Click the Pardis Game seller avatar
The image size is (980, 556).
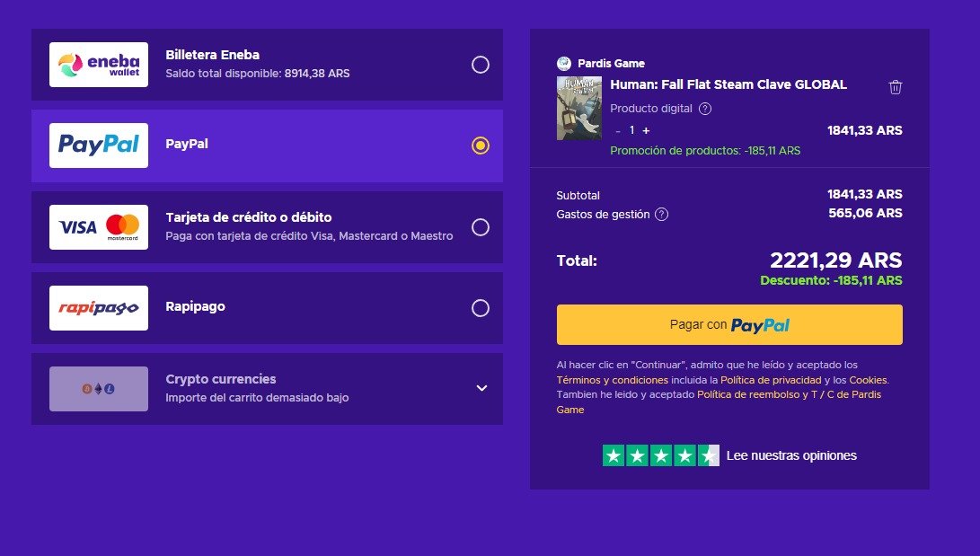(x=564, y=63)
